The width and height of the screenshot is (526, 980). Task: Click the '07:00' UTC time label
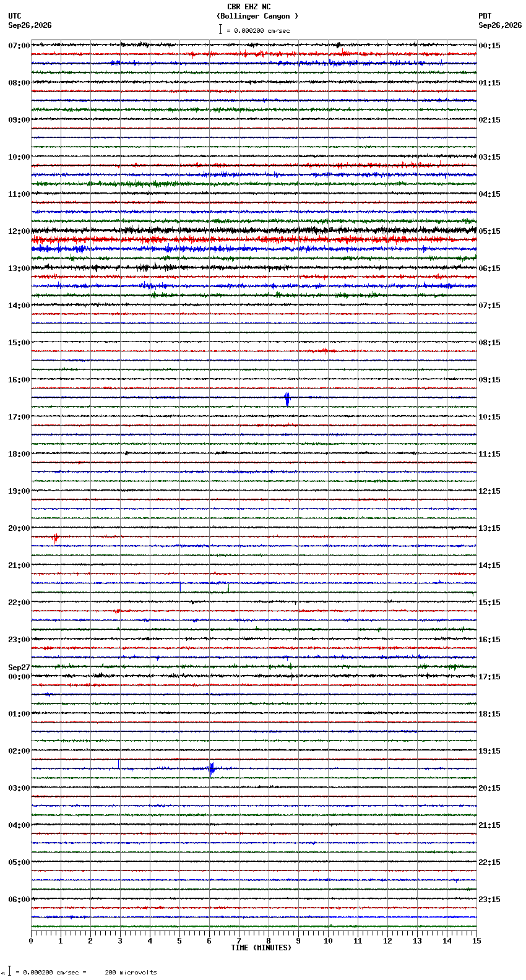19,46
